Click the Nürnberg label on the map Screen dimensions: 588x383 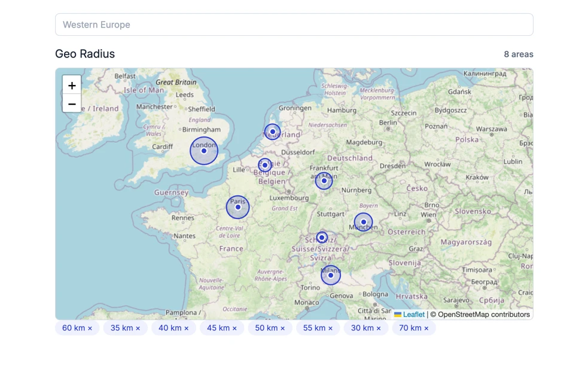click(x=357, y=190)
